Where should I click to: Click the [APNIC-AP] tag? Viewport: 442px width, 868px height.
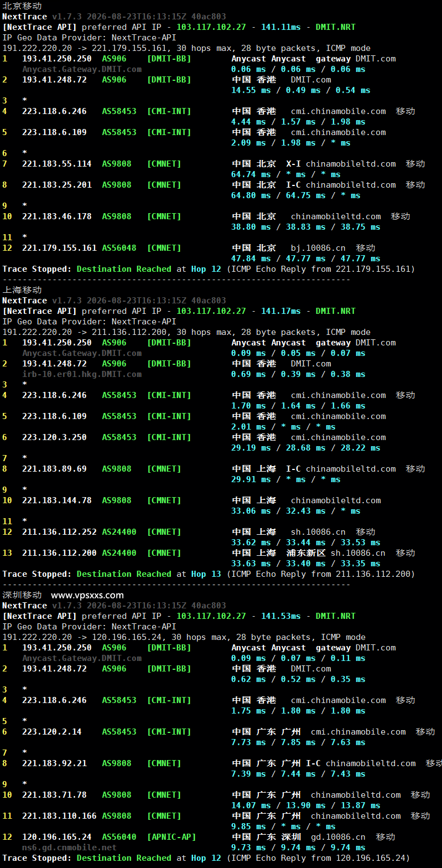pyautogui.click(x=171, y=837)
